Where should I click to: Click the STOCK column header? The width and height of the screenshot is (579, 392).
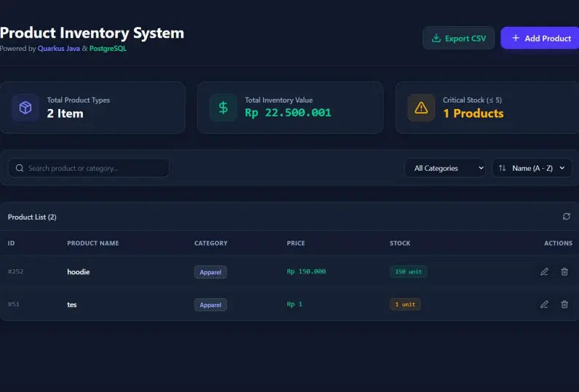400,243
